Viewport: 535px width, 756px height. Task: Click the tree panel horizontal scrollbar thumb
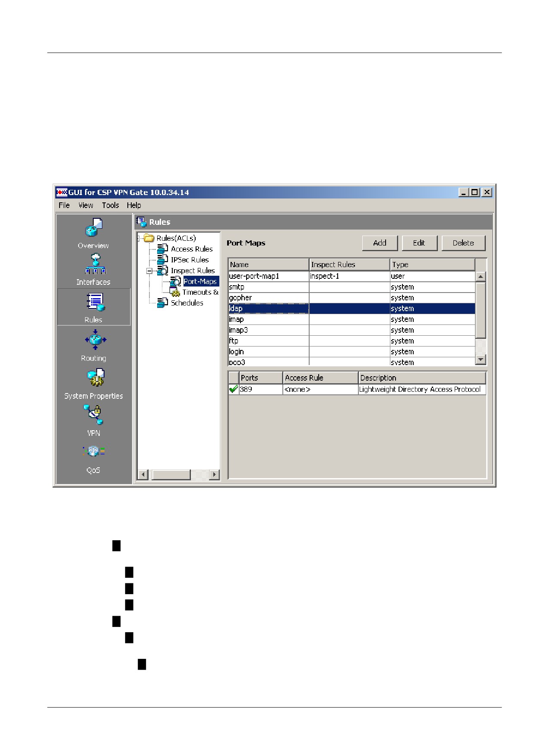point(171,474)
